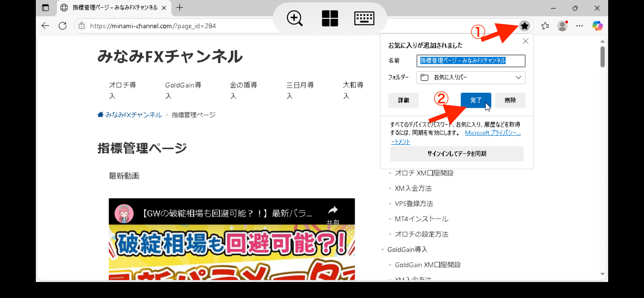This screenshot has width=644, height=298.
Task: Open the favorites list icon
Action: 545,26
